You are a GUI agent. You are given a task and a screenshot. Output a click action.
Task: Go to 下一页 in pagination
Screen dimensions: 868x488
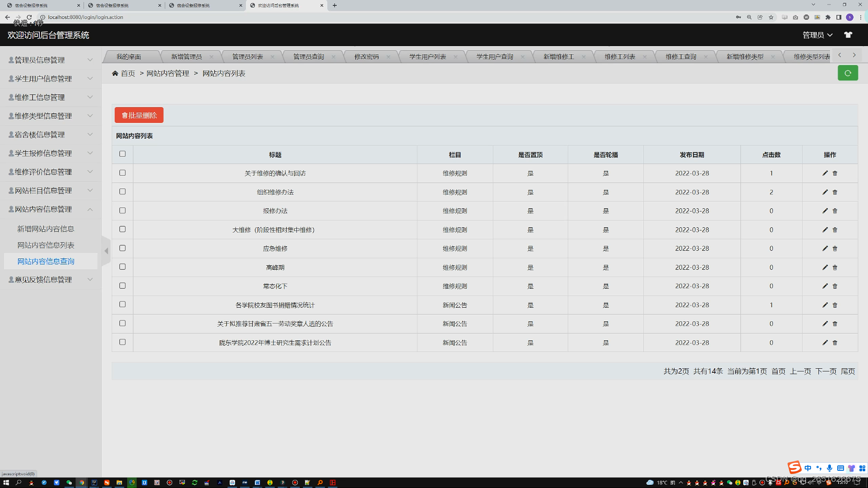pos(826,371)
